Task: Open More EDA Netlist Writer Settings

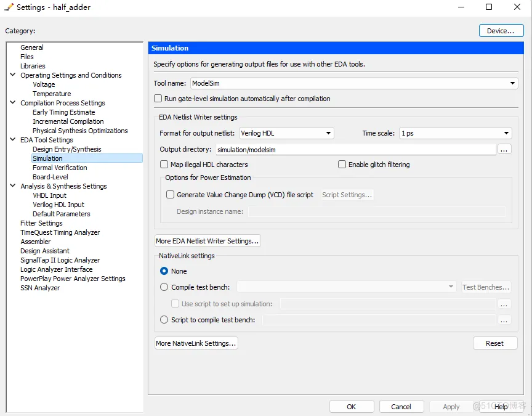Action: pyautogui.click(x=208, y=241)
